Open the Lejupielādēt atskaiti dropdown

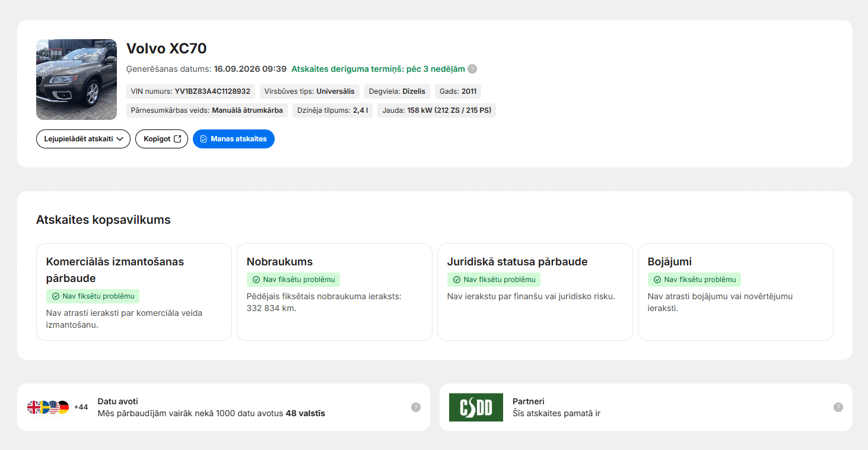tap(83, 139)
